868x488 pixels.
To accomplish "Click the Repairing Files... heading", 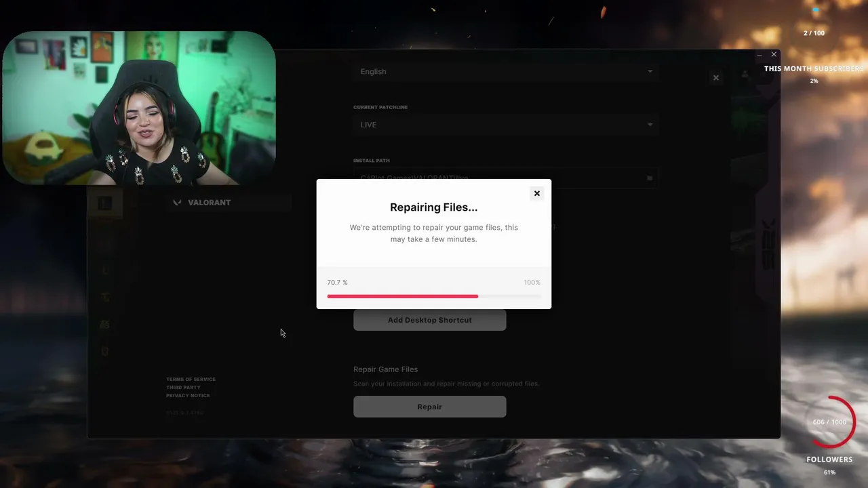I will (x=433, y=207).
